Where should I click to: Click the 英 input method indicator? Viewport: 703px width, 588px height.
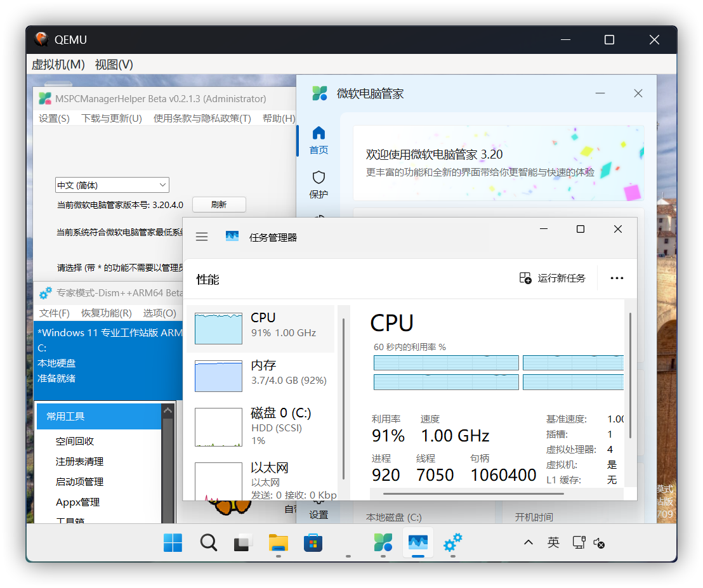click(553, 543)
